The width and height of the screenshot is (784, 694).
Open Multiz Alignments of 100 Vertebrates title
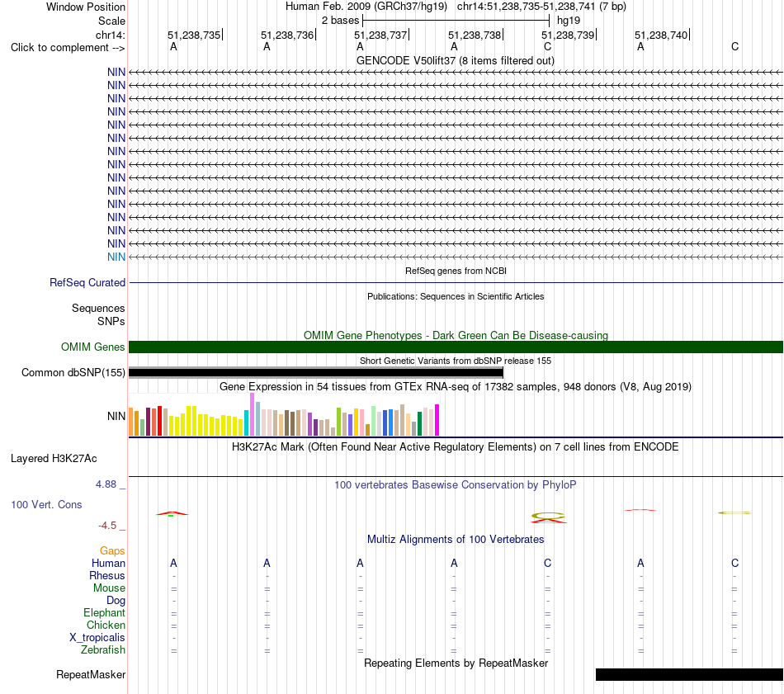pos(456,540)
